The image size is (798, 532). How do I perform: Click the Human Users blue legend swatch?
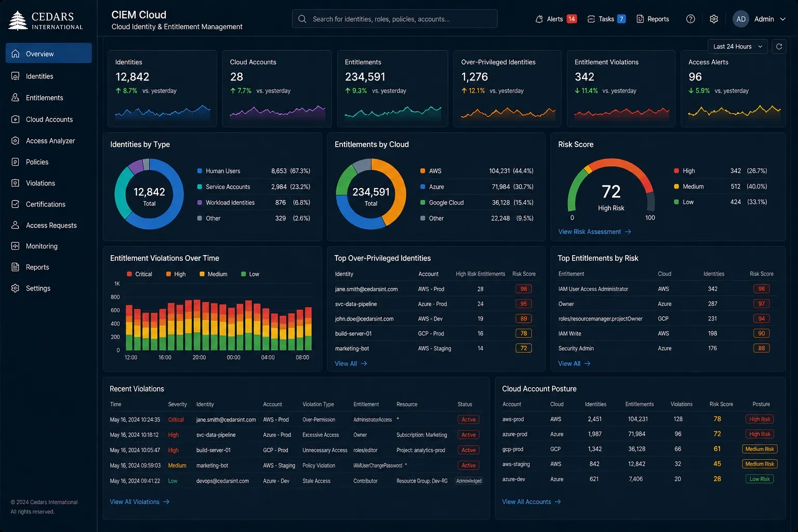(199, 171)
